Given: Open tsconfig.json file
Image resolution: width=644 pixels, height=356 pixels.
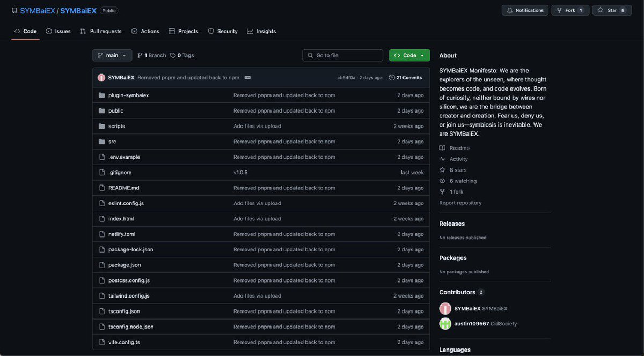Looking at the screenshot, I should click(124, 311).
